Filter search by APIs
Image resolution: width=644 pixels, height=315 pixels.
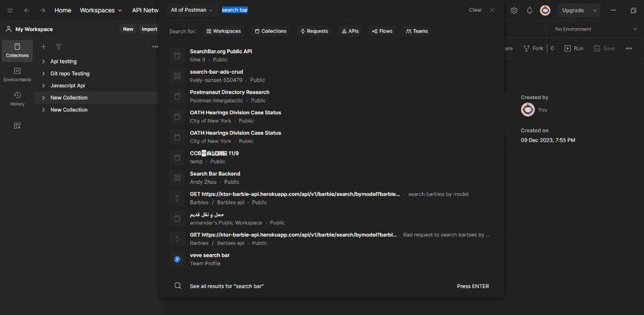click(x=350, y=31)
